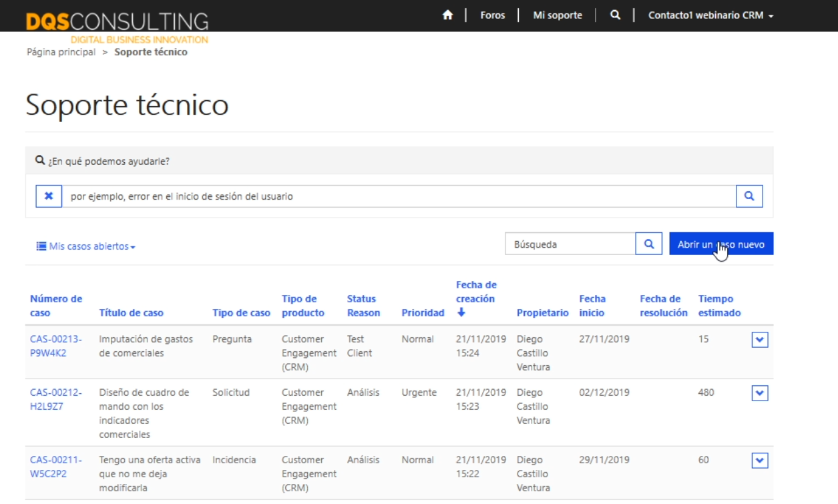Open the Mis casos abiertos view dropdown
838x504 pixels.
(x=86, y=246)
